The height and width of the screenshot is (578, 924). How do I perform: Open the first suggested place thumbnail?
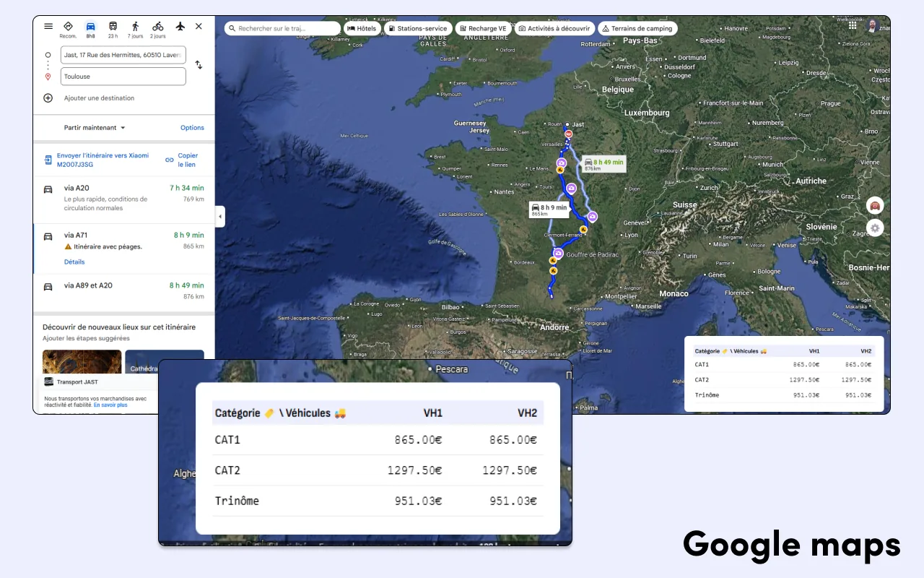click(x=82, y=361)
